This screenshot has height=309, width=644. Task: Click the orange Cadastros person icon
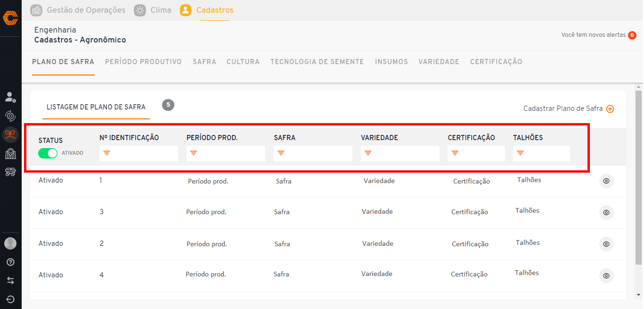coord(186,10)
